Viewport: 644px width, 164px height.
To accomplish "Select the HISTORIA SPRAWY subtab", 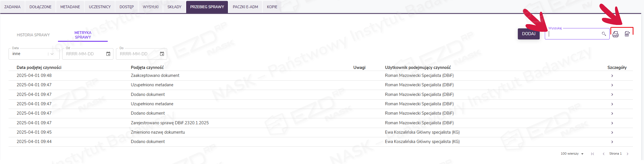I will coord(33,35).
